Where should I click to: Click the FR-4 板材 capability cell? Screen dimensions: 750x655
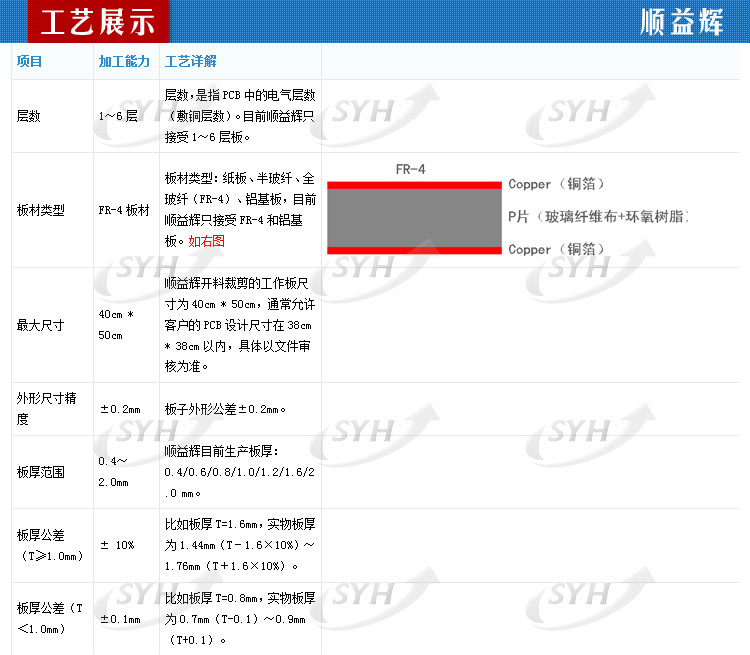[124, 210]
